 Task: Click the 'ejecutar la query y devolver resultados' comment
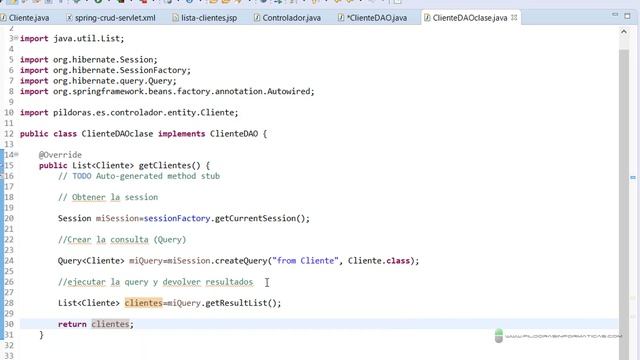click(160, 282)
